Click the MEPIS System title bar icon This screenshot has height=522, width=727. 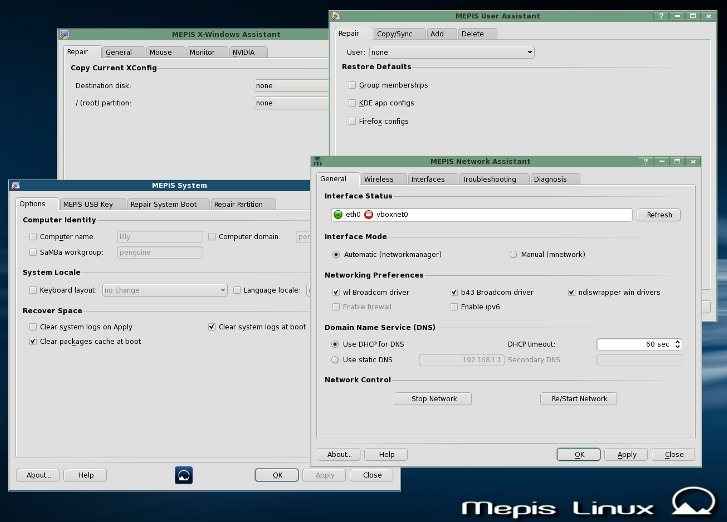pos(15,185)
